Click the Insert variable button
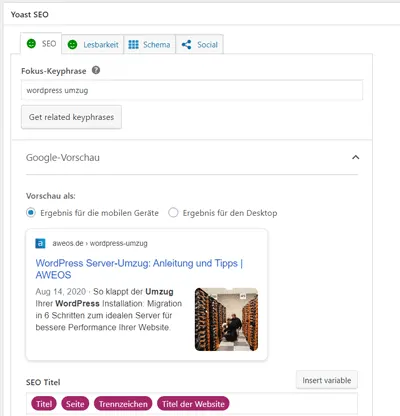The width and height of the screenshot is (400, 416). tap(327, 380)
